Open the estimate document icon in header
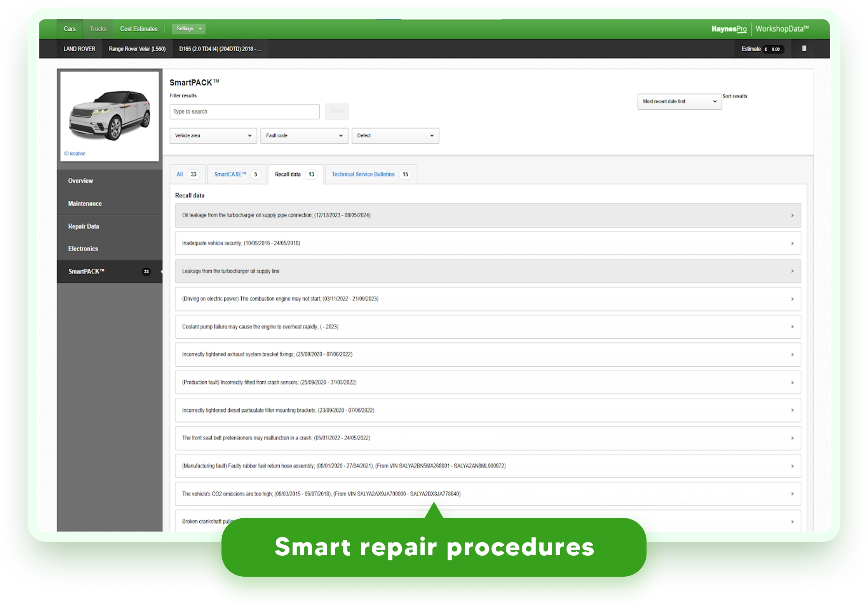Image resolution: width=868 pixels, height=607 pixels. (804, 49)
